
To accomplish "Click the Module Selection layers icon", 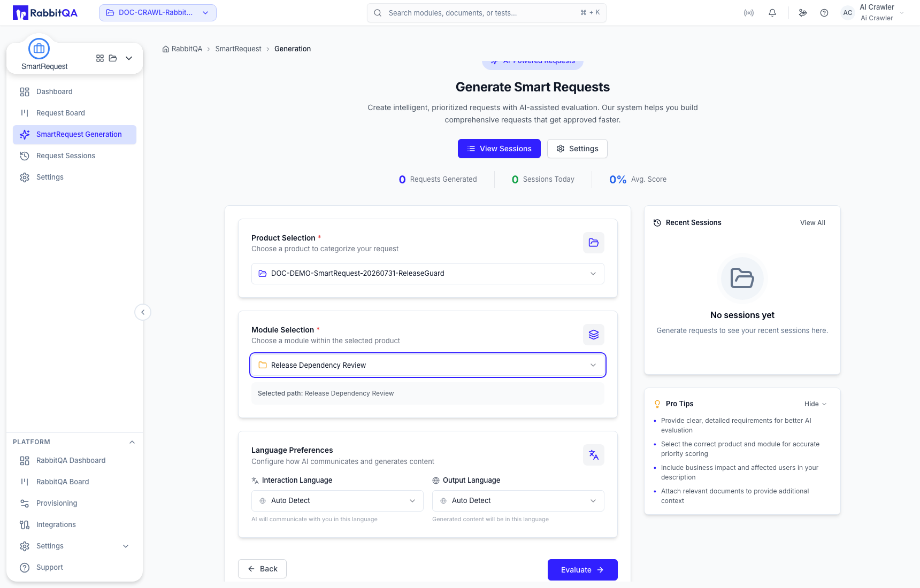I will [x=594, y=335].
